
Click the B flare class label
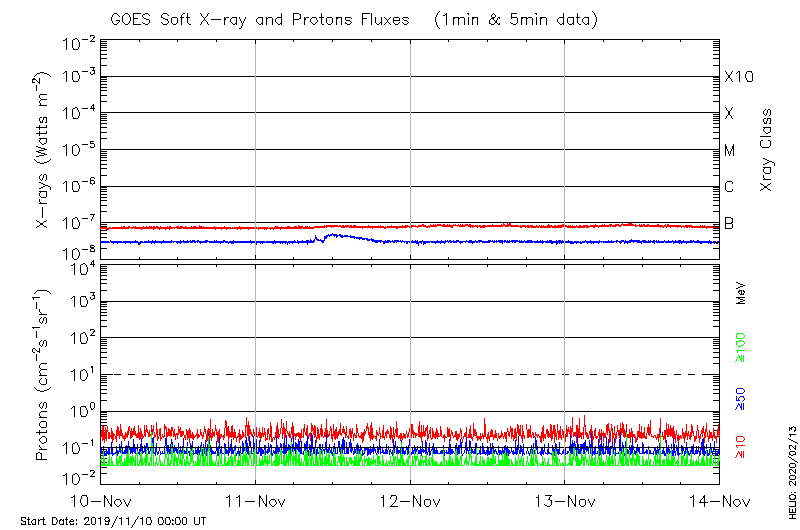pyautogui.click(x=729, y=223)
